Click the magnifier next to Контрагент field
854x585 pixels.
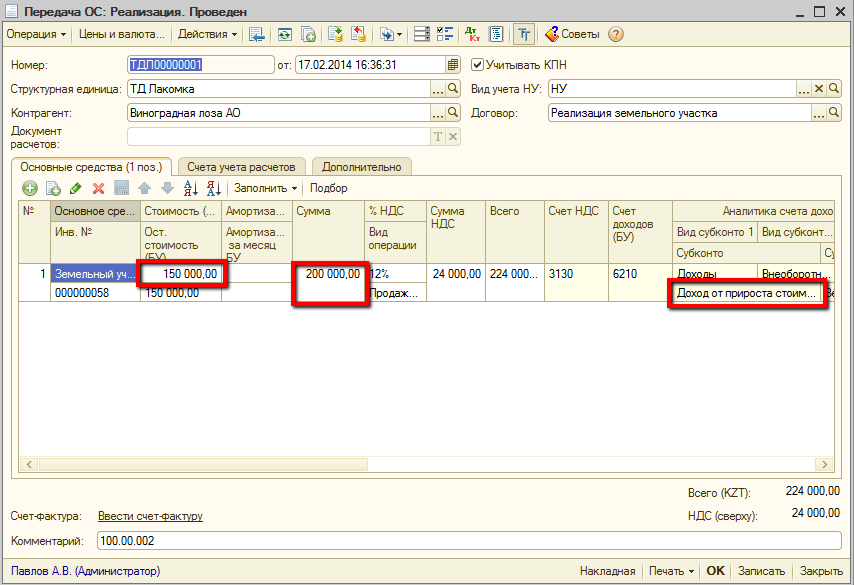[453, 113]
